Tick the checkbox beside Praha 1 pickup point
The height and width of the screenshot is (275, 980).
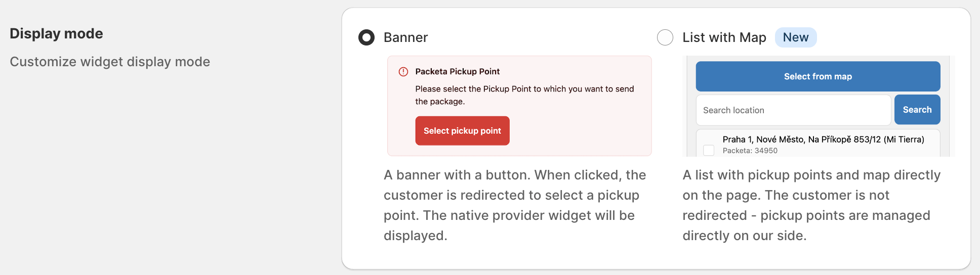coord(709,150)
